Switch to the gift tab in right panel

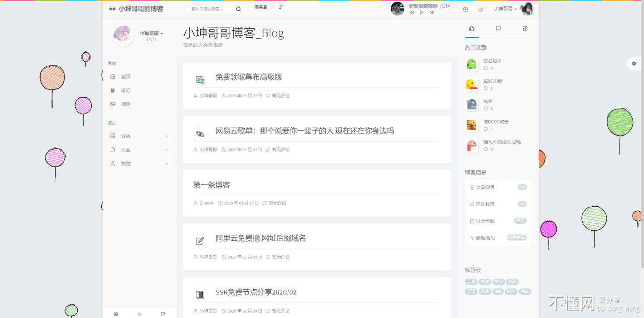[x=525, y=28]
